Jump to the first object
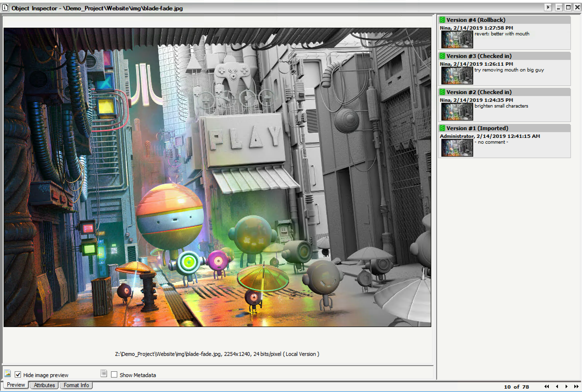The image size is (582, 392). (x=547, y=386)
